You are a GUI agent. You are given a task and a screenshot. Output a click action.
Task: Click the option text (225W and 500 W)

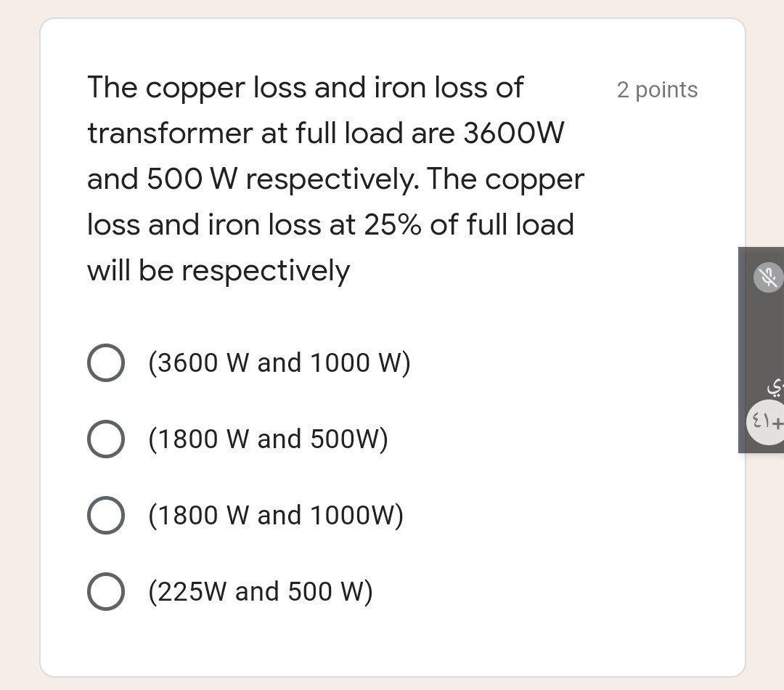tap(261, 591)
